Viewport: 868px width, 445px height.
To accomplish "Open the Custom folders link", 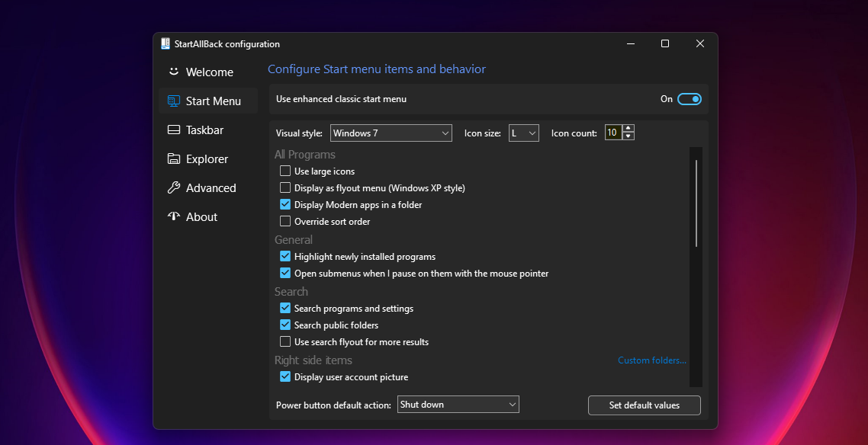I will coord(652,360).
